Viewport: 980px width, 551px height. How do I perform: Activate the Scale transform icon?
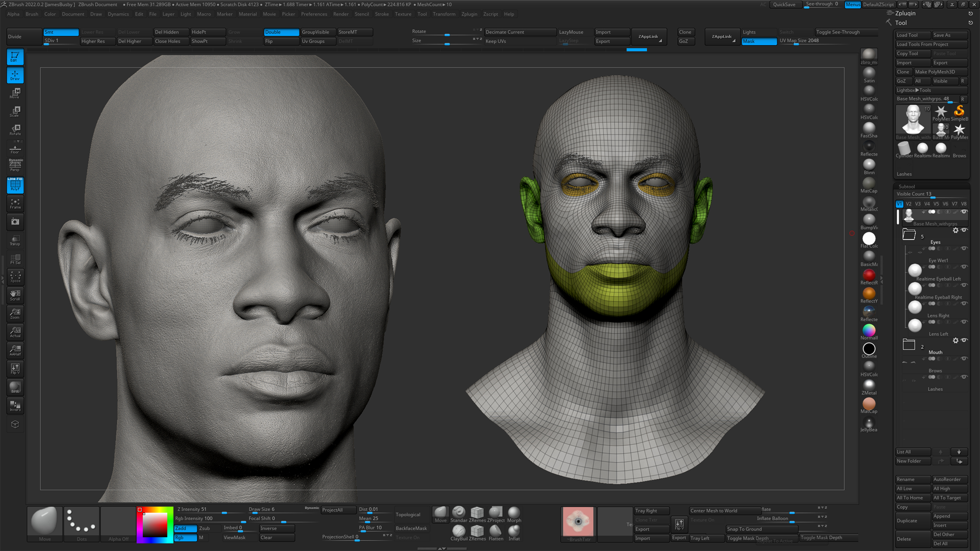click(15, 112)
